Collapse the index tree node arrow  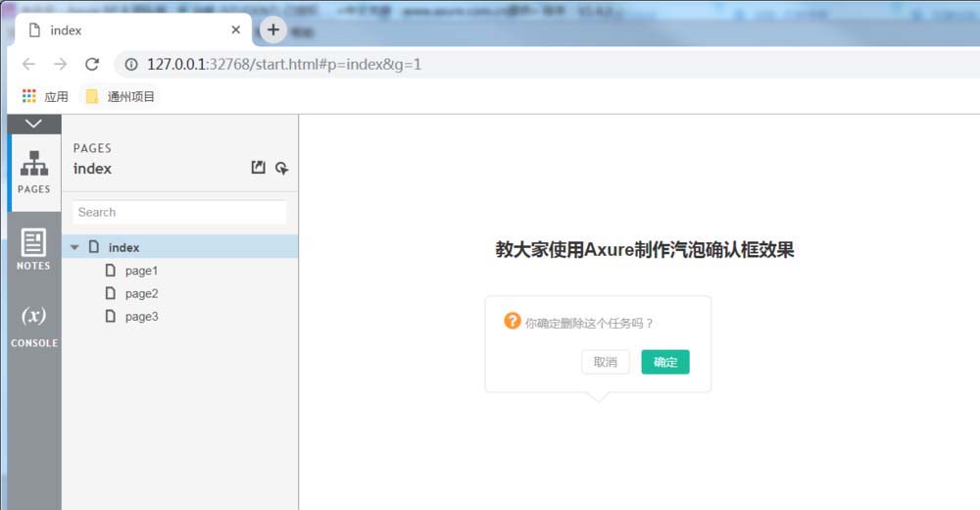pyautogui.click(x=75, y=248)
